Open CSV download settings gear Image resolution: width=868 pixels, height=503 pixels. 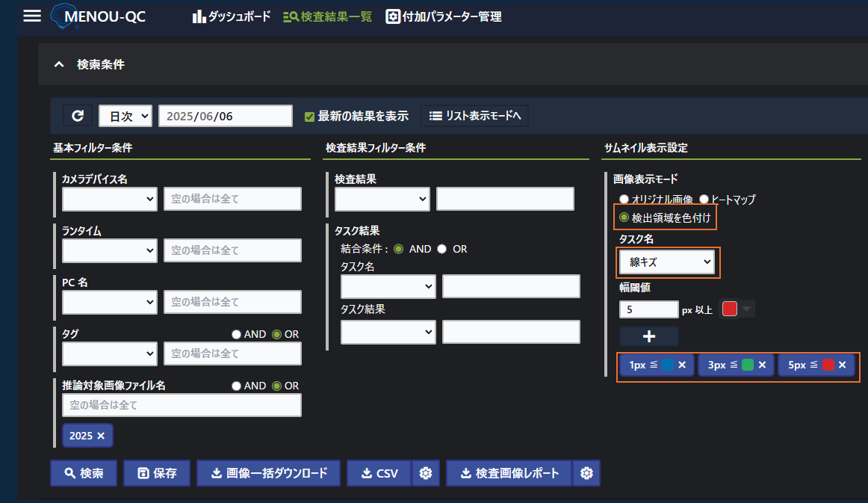[x=425, y=473]
